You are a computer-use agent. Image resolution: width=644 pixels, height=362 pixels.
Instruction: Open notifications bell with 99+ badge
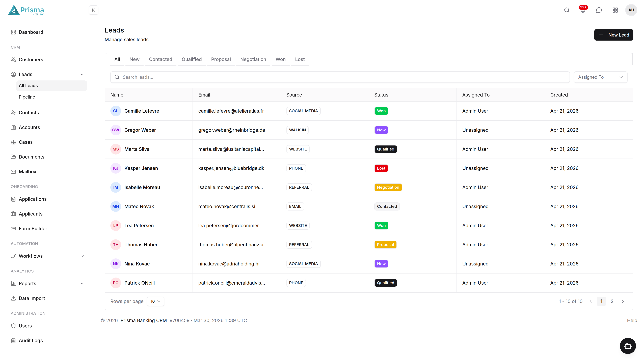pos(583,10)
